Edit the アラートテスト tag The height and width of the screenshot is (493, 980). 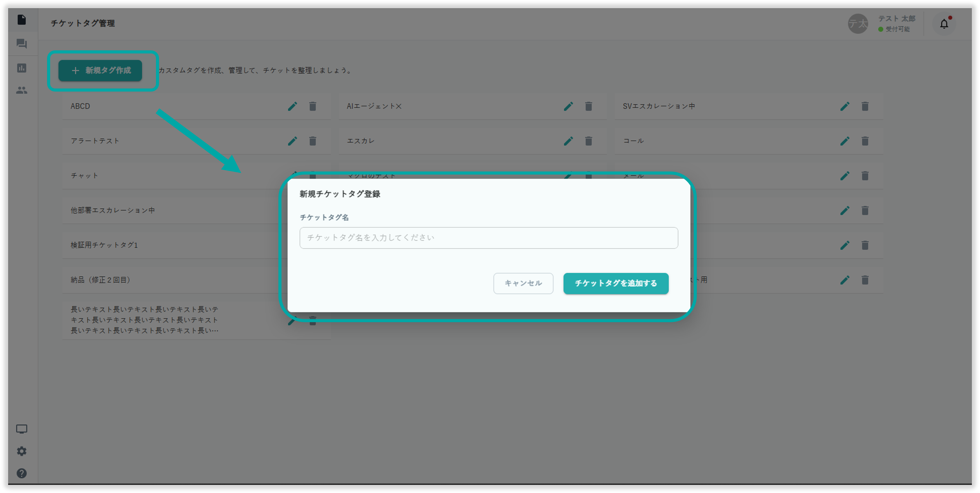[x=292, y=141]
